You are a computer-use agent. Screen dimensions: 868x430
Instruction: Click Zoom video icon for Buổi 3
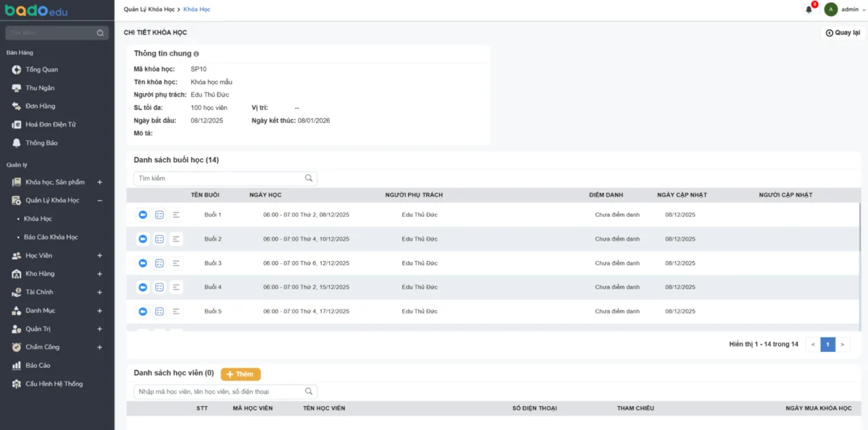coord(142,263)
